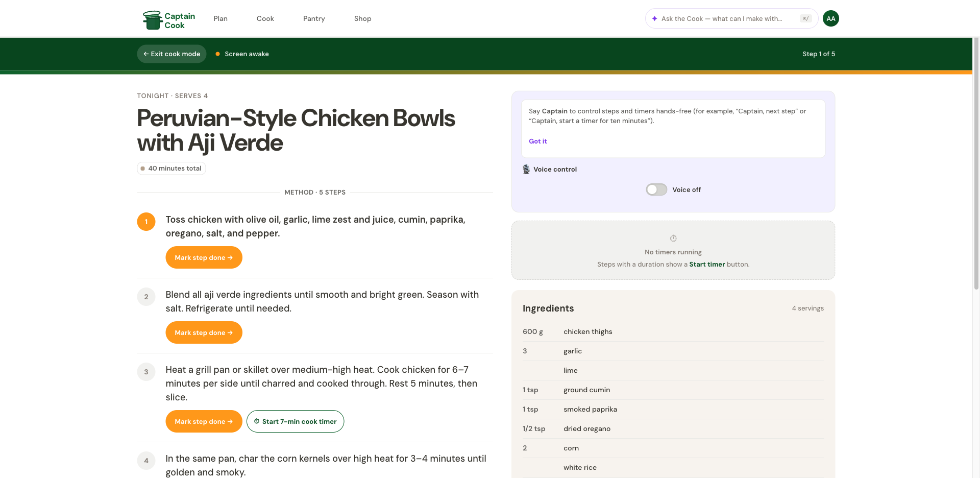
Task: Open the Shop menu
Action: (x=362, y=18)
